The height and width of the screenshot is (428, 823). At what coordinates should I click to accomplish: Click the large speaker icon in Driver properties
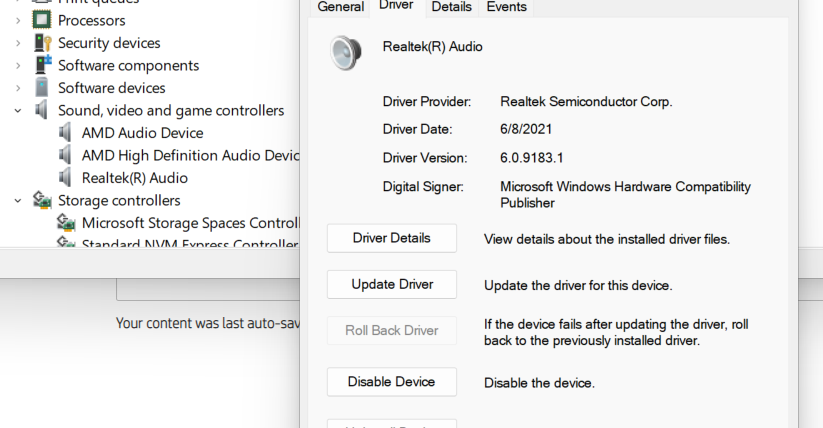click(347, 52)
